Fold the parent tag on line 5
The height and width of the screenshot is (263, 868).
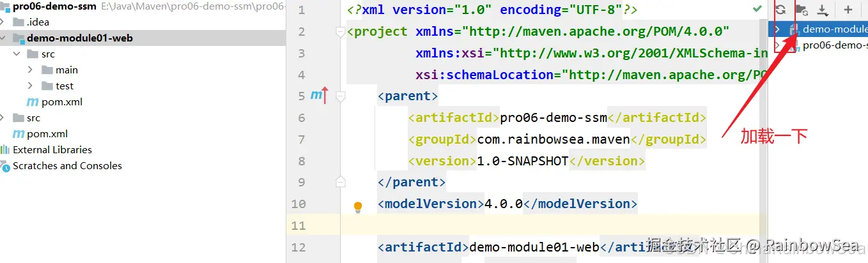coord(341,96)
